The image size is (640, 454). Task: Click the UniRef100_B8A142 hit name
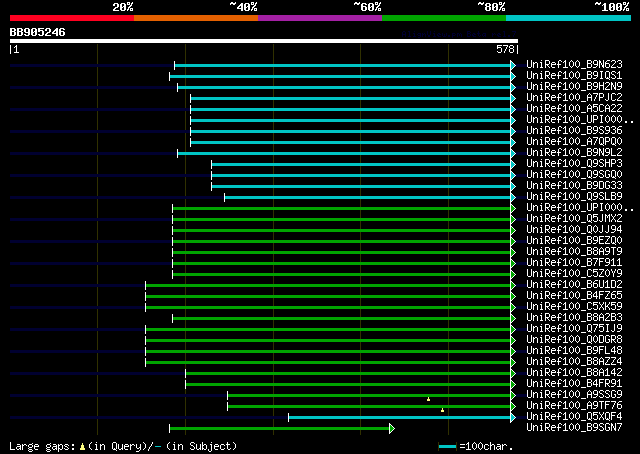click(x=574, y=372)
